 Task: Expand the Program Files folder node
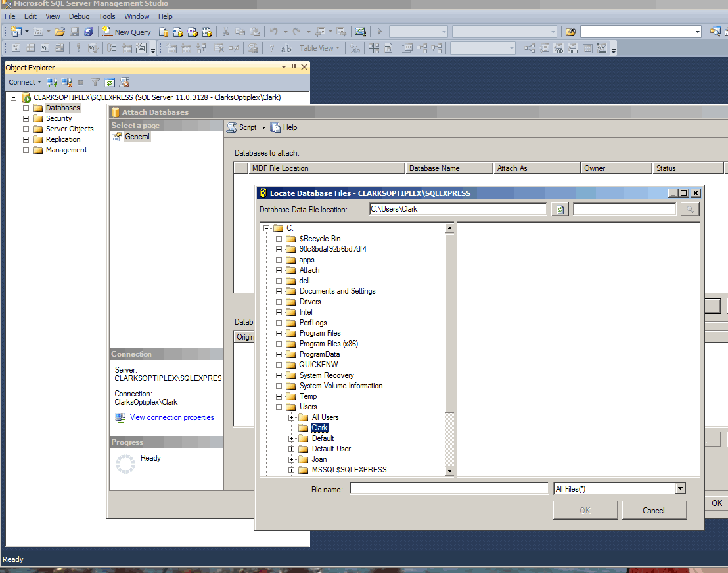[x=279, y=333]
